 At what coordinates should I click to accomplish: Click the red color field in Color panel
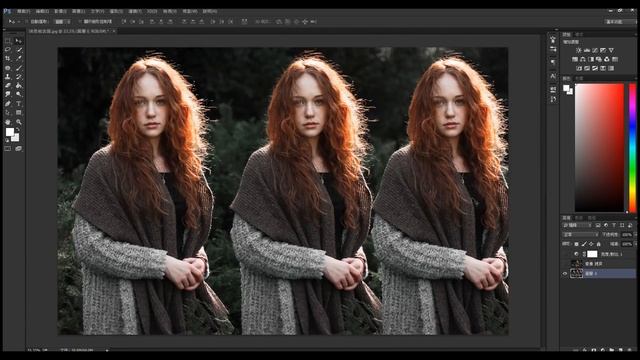coord(599,148)
